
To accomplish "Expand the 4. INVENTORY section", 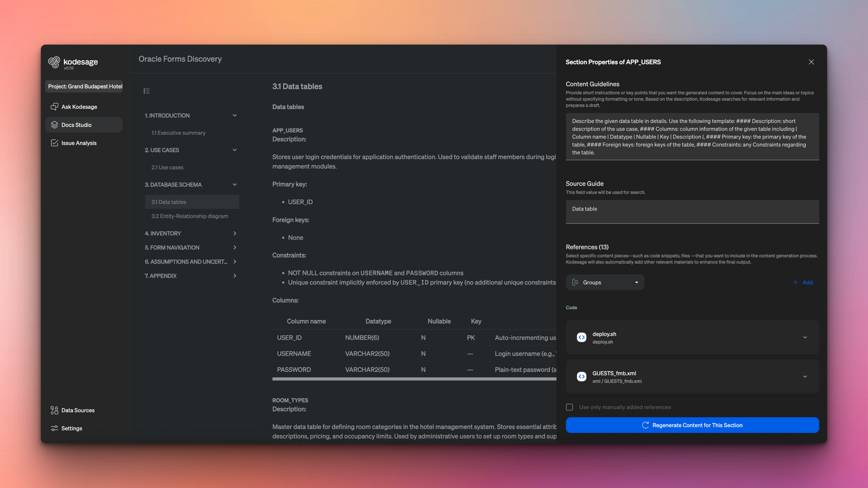I will 234,233.
